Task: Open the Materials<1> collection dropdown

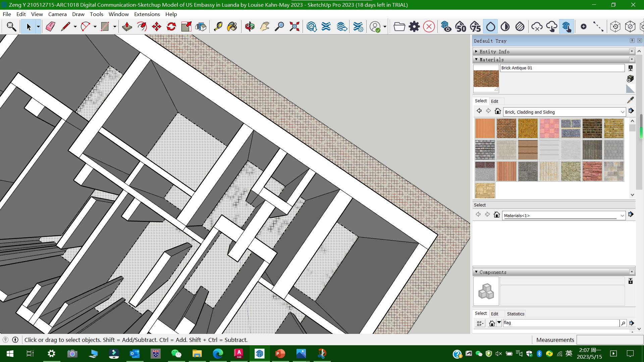Action: coord(622,216)
